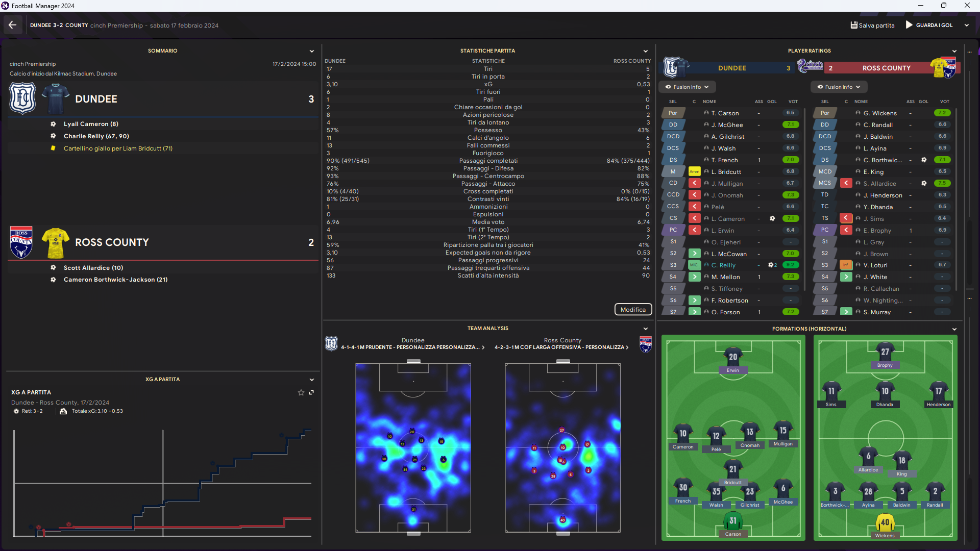Toggle Ross County Fusion Info view selector

pos(839,87)
